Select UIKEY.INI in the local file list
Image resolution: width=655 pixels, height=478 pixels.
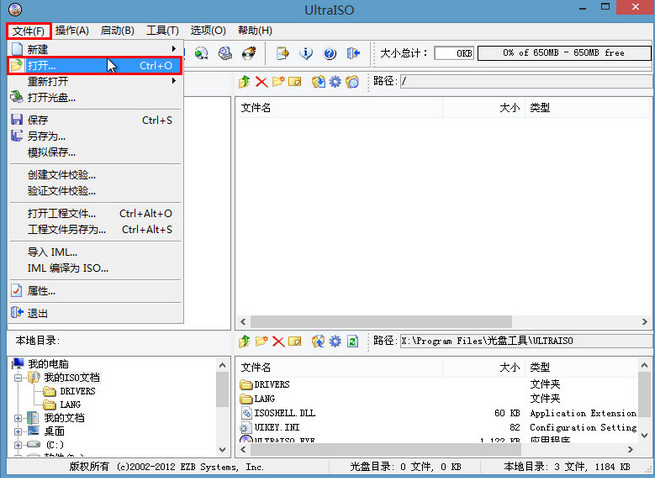point(277,427)
